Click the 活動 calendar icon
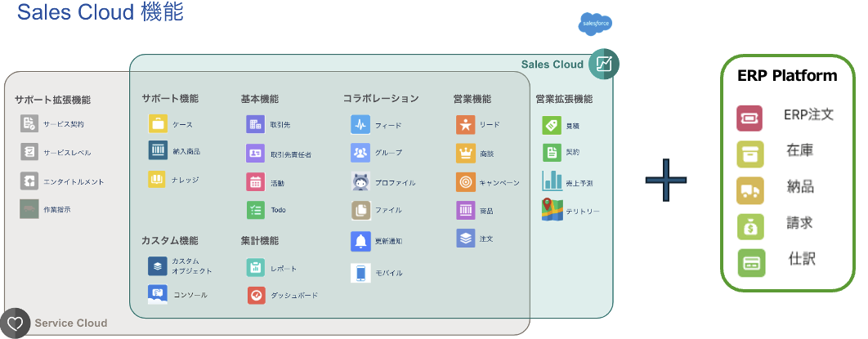The height and width of the screenshot is (339, 868). [x=255, y=182]
